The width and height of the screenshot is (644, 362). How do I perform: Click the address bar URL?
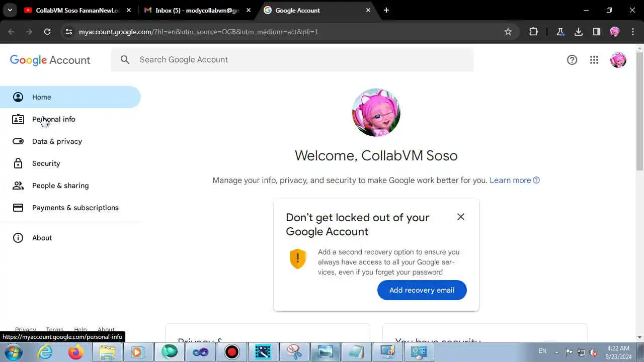[x=199, y=32]
